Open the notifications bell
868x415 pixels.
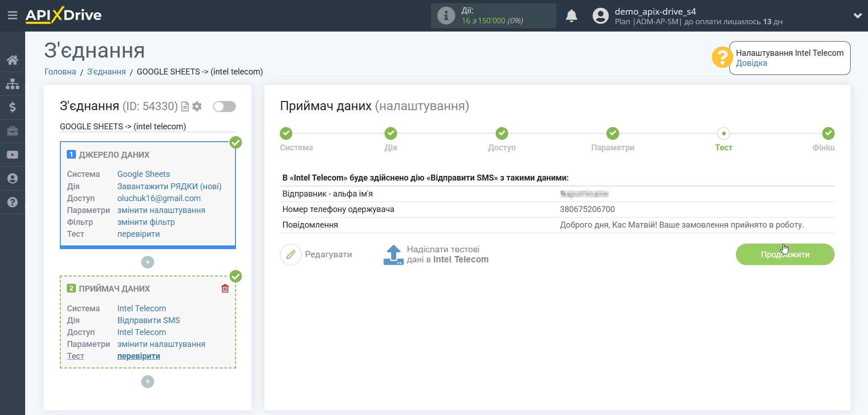point(571,16)
